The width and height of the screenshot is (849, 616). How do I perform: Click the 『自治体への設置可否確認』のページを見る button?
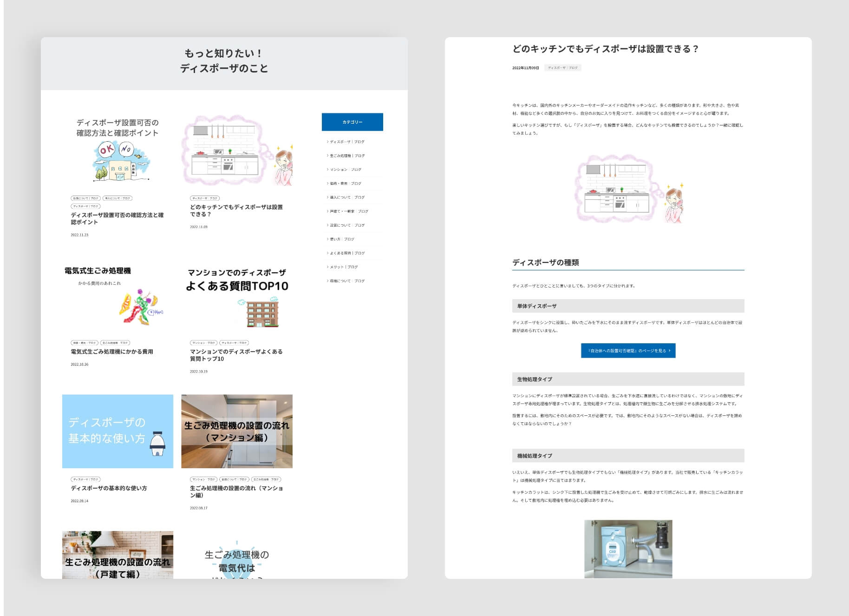(628, 351)
